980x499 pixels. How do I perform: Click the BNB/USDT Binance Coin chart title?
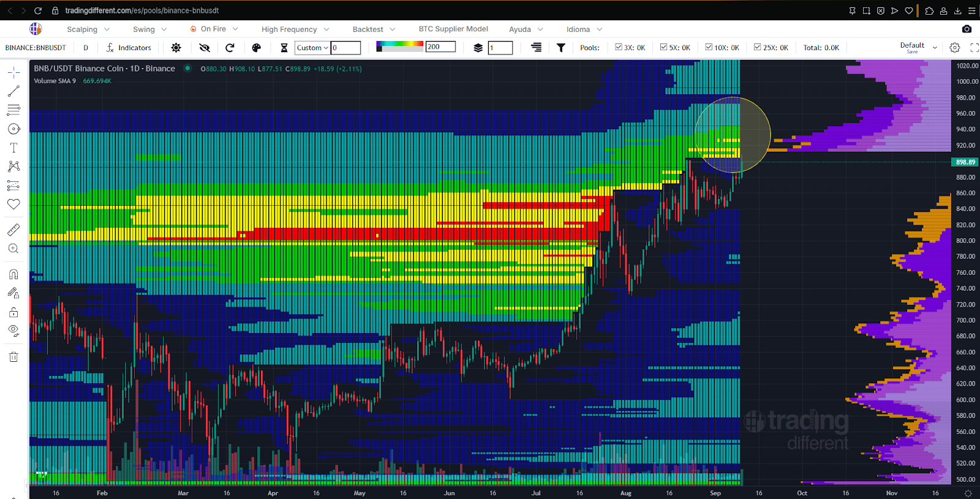point(104,69)
